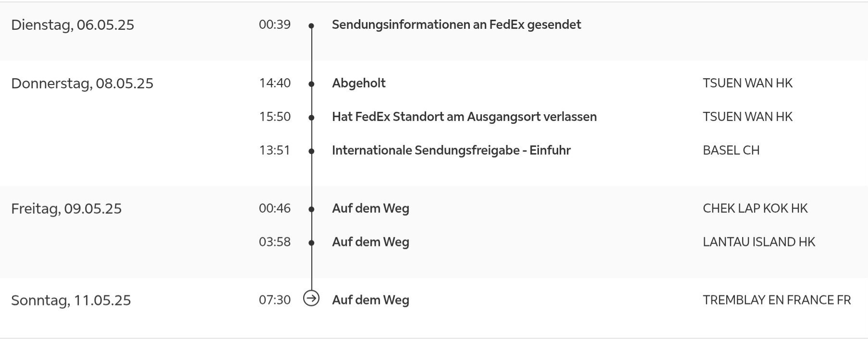The width and height of the screenshot is (868, 339).
Task: Click the arrow circle icon at 07:30
Action: 311,299
